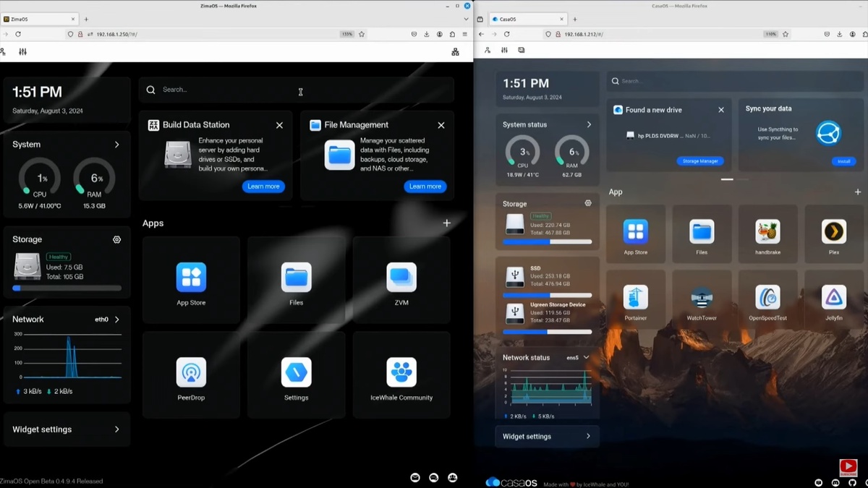The width and height of the screenshot is (868, 488).
Task: Click ZimaOS mail icon at bottom
Action: [415, 477]
